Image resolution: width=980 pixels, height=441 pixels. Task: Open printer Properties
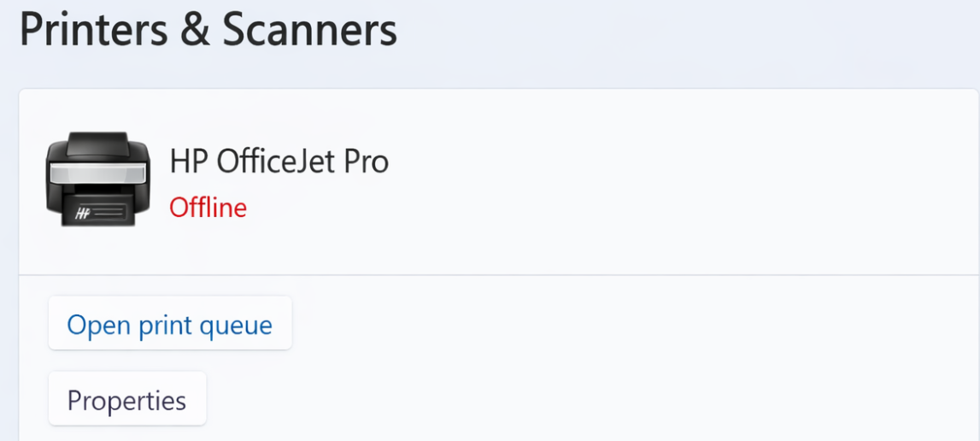click(x=126, y=399)
